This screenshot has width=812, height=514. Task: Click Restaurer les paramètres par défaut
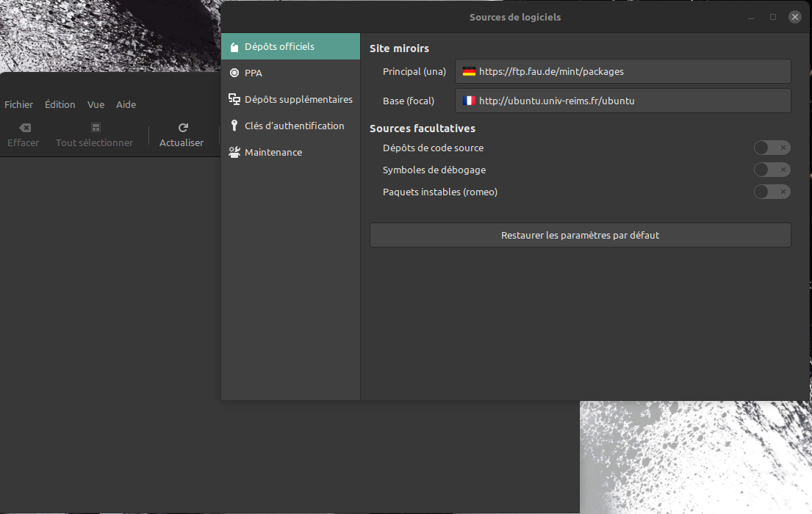[x=580, y=235]
